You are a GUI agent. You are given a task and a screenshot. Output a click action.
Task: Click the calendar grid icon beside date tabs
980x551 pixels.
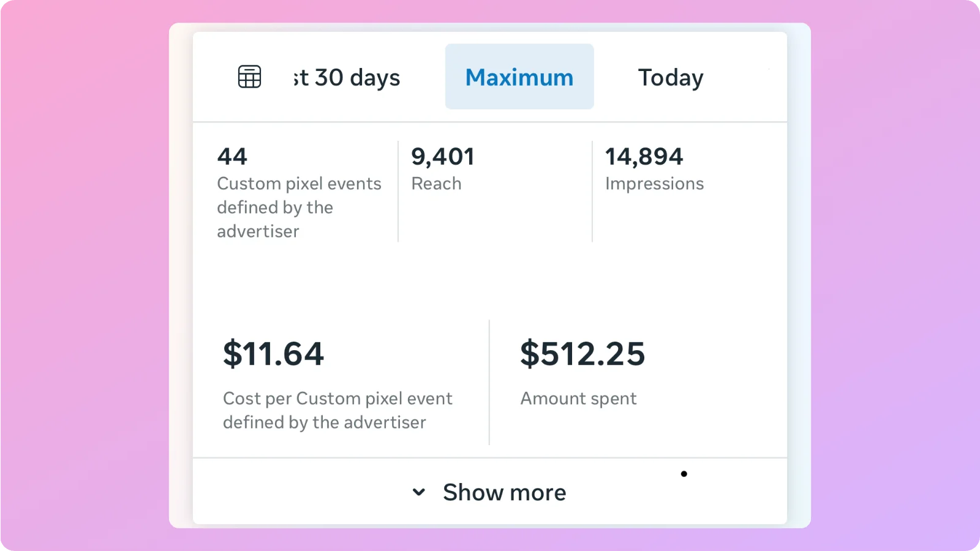tap(249, 77)
